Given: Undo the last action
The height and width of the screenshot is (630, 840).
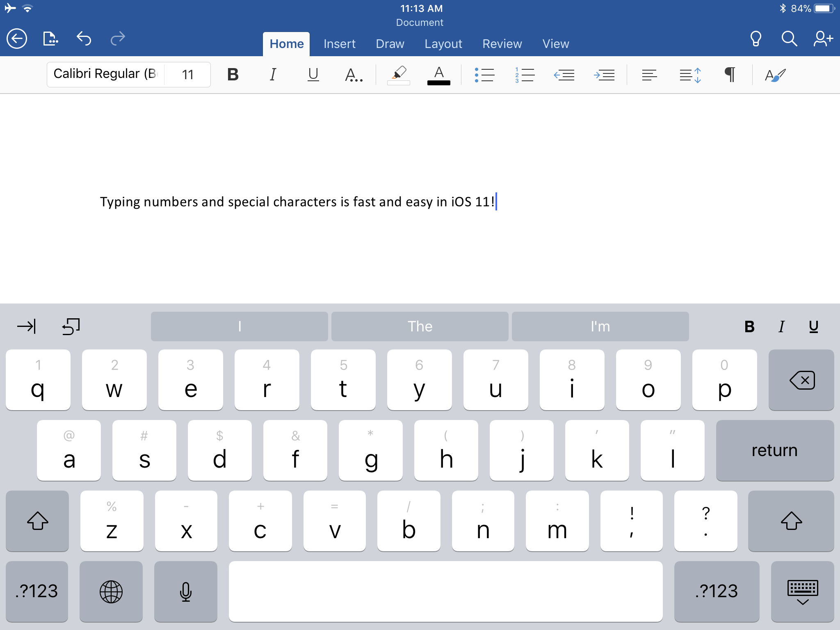Looking at the screenshot, I should (x=84, y=39).
